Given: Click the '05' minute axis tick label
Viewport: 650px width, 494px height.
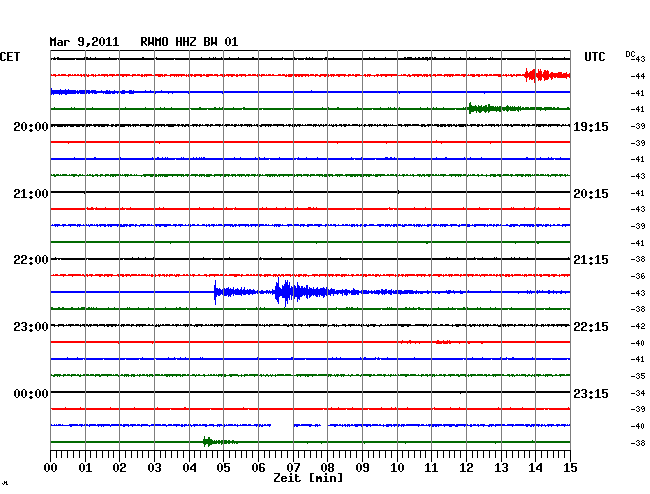Looking at the screenshot, I should click(x=223, y=468).
